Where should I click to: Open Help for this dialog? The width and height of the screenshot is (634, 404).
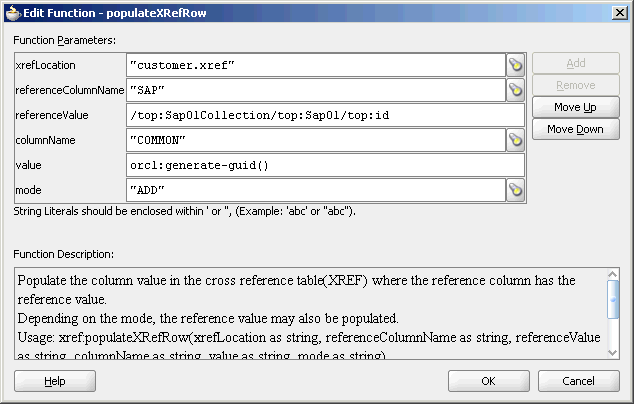(x=55, y=381)
